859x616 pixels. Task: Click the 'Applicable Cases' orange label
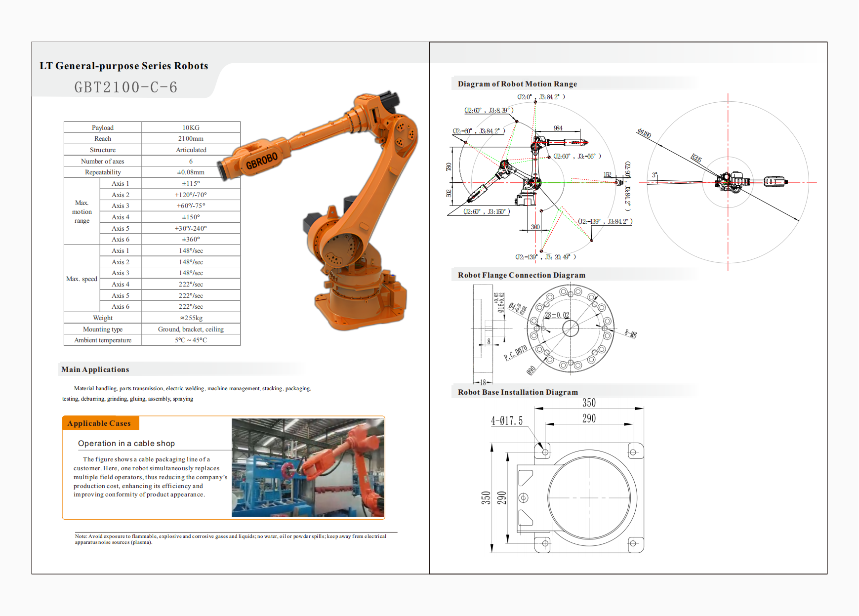point(99,423)
